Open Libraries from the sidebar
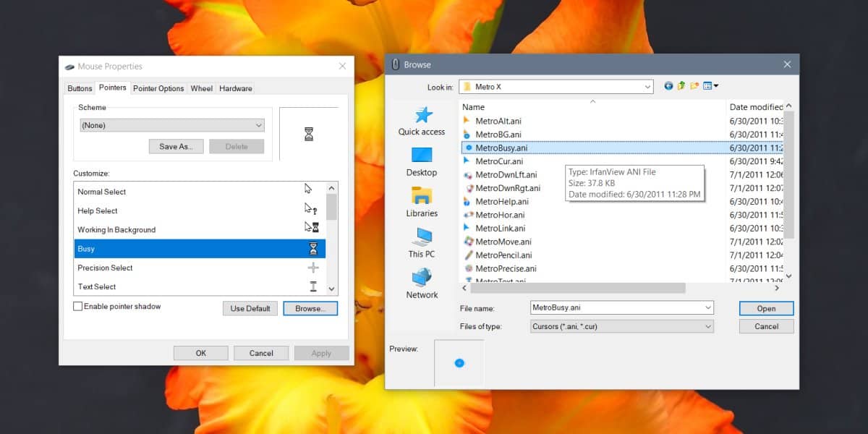 (x=421, y=201)
